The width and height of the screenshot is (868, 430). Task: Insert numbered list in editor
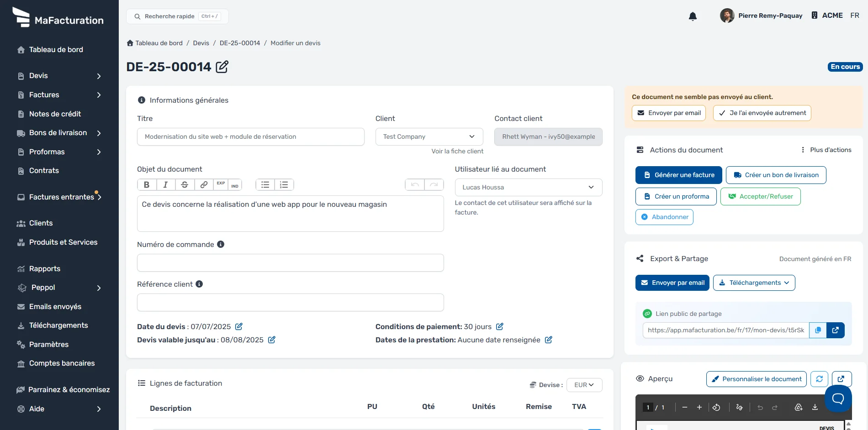point(284,185)
